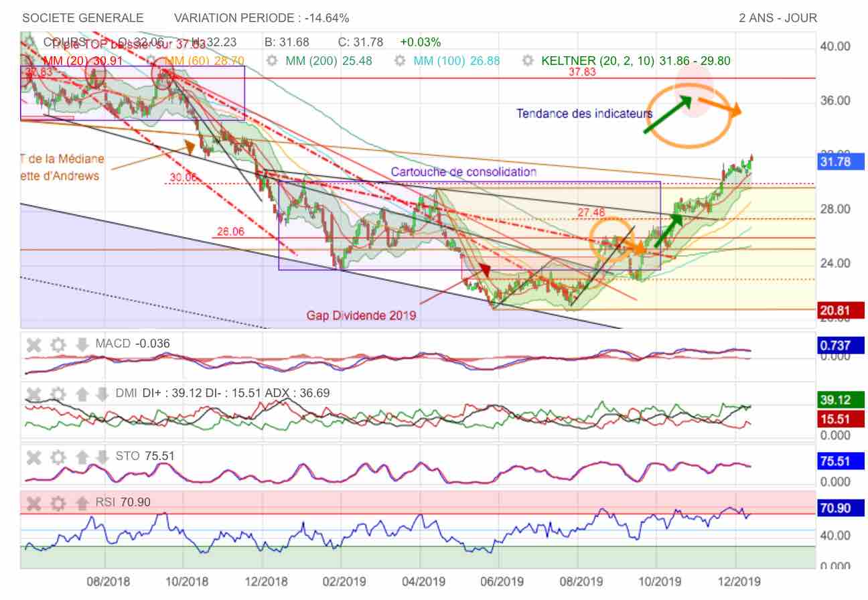Image resolution: width=868 pixels, height=600 pixels.
Task: Click the B: 31.68 low value
Action: [x=287, y=42]
